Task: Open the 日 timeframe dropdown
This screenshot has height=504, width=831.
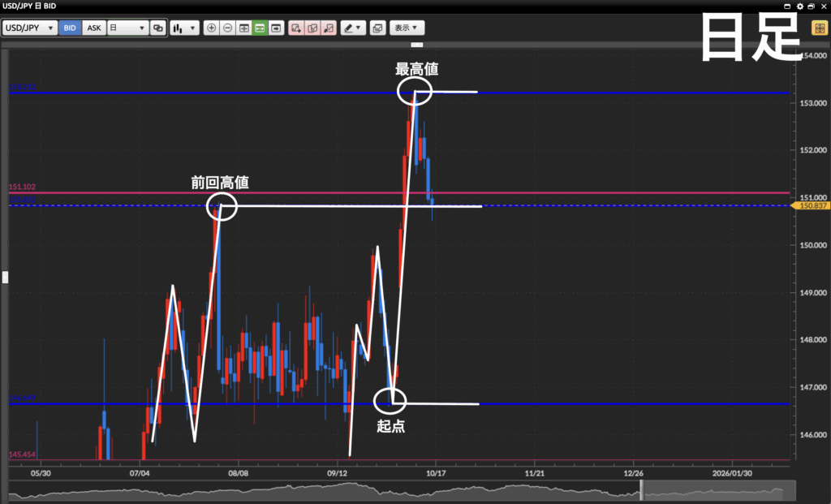Action: (x=127, y=28)
